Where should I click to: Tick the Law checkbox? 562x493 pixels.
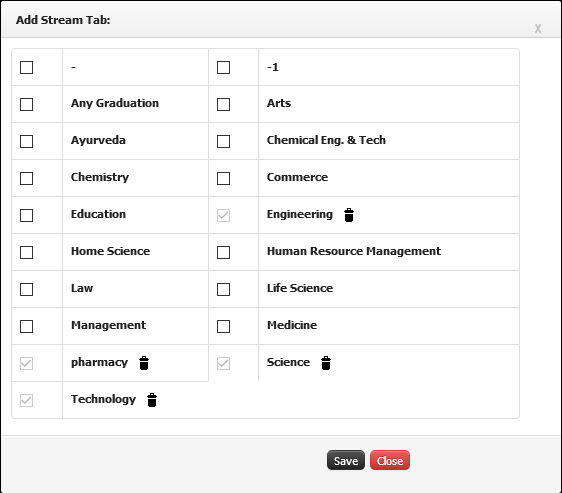27,289
